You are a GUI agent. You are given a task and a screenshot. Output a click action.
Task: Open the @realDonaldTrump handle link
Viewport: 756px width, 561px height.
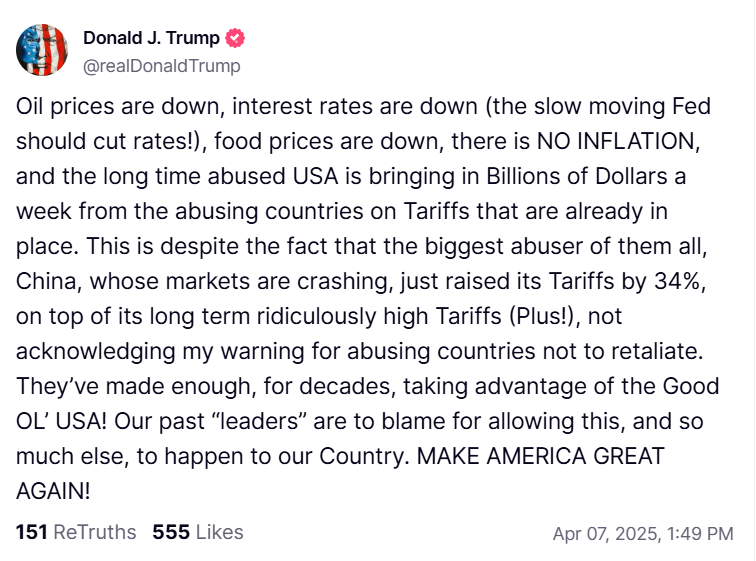(x=161, y=66)
